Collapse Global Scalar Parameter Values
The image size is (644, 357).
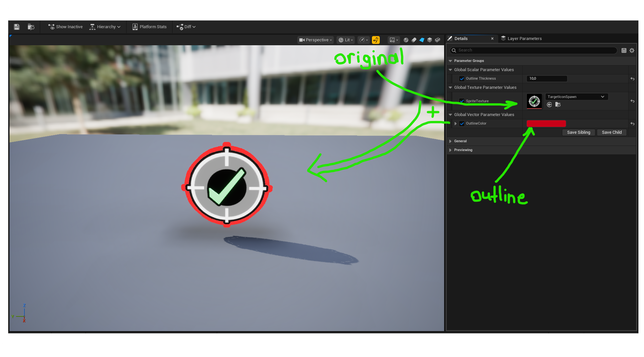point(451,70)
